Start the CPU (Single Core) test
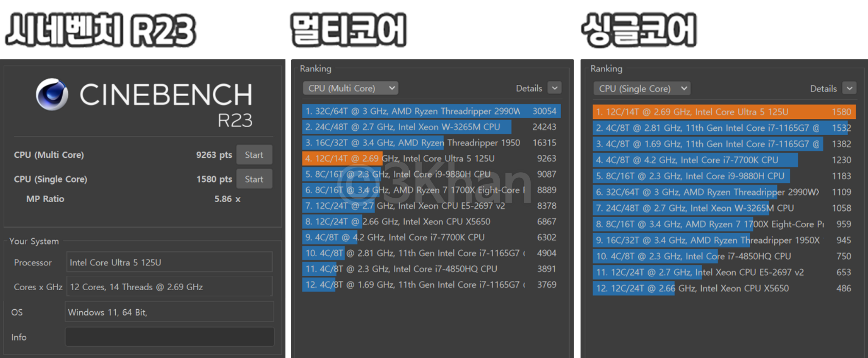 254,179
